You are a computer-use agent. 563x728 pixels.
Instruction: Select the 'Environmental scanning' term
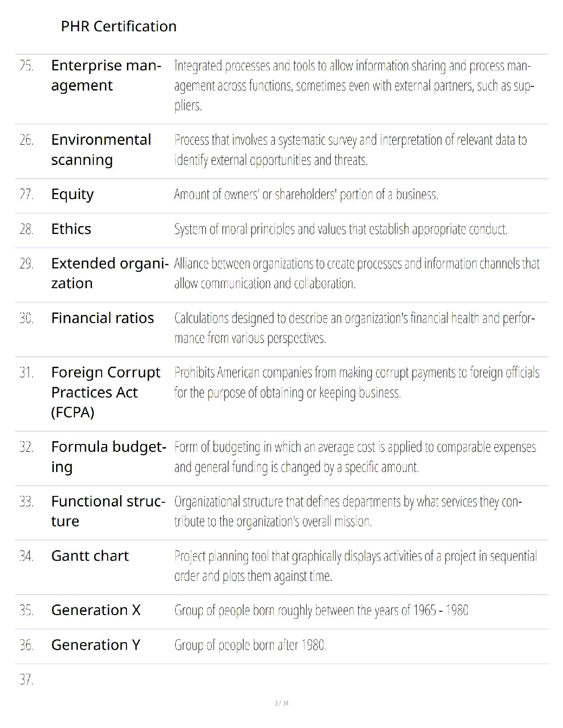pyautogui.click(x=101, y=149)
